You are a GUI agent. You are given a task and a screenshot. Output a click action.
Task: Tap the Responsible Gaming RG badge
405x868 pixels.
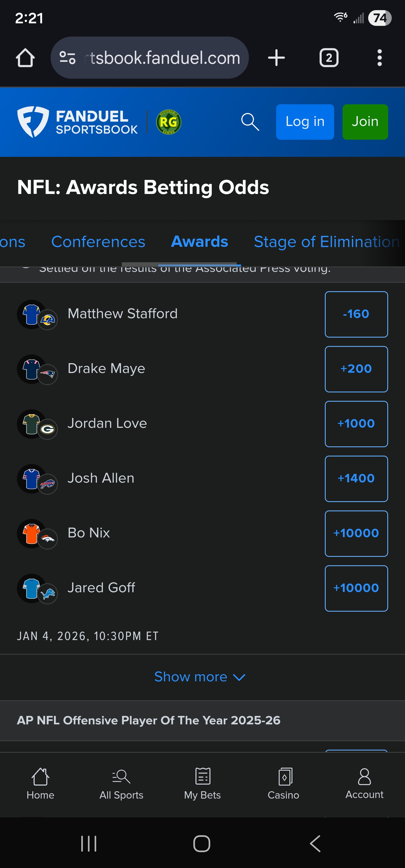169,122
